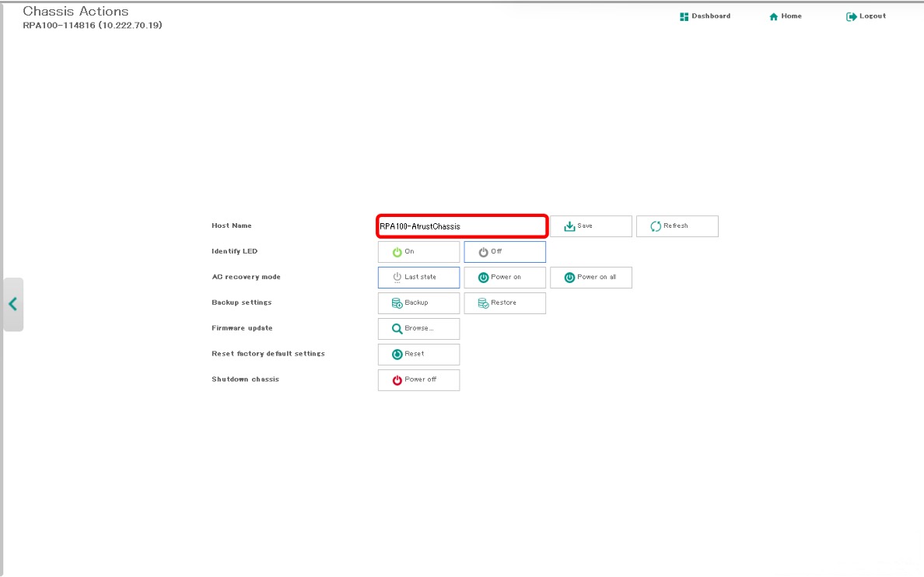The height and width of the screenshot is (577, 924).
Task: Expand the left sidebar chevron
Action: [x=12, y=304]
